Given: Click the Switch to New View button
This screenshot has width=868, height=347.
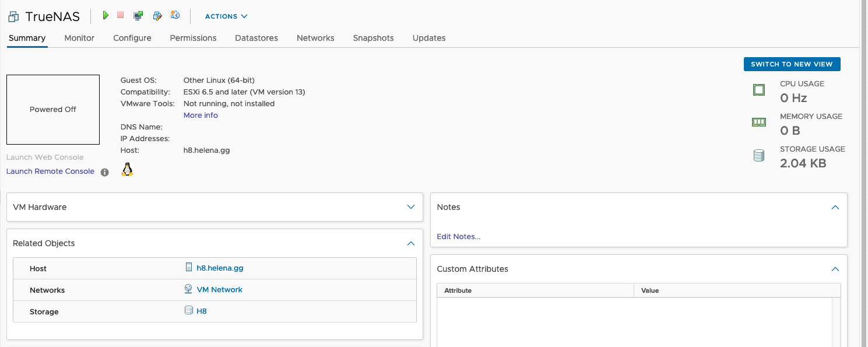Looking at the screenshot, I should pos(792,64).
